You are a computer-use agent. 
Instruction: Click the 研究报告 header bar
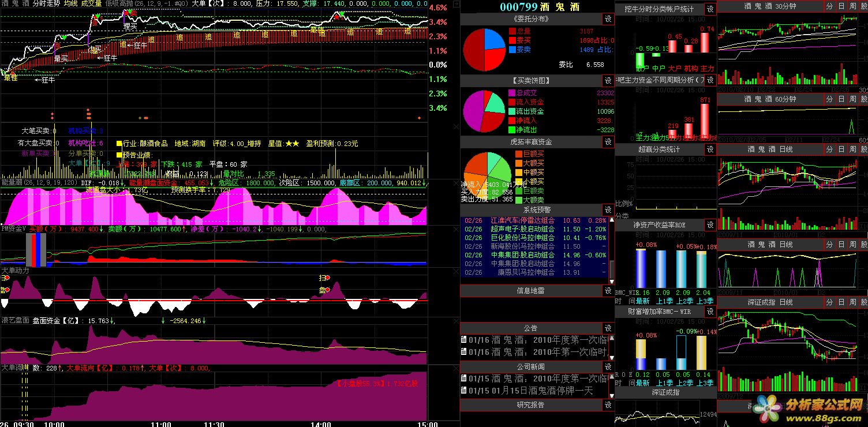[x=531, y=405]
